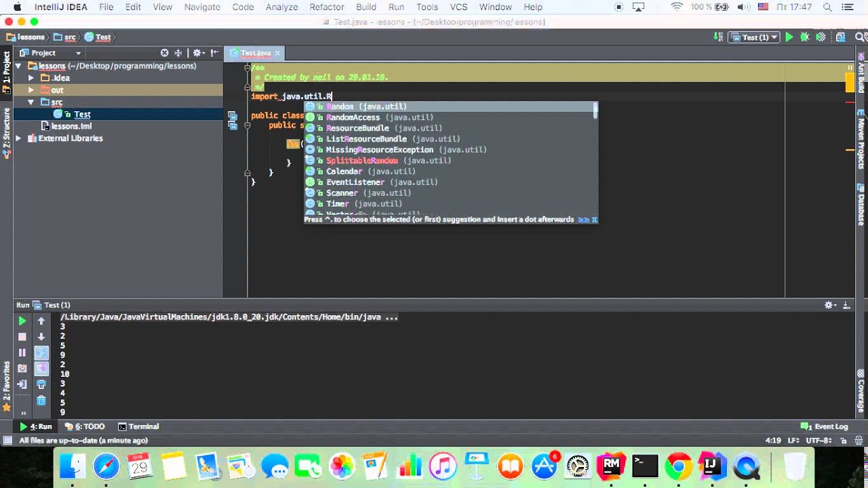Choose Scanner (java.util) completion suggestion
The height and width of the screenshot is (488, 868).
pyautogui.click(x=449, y=193)
